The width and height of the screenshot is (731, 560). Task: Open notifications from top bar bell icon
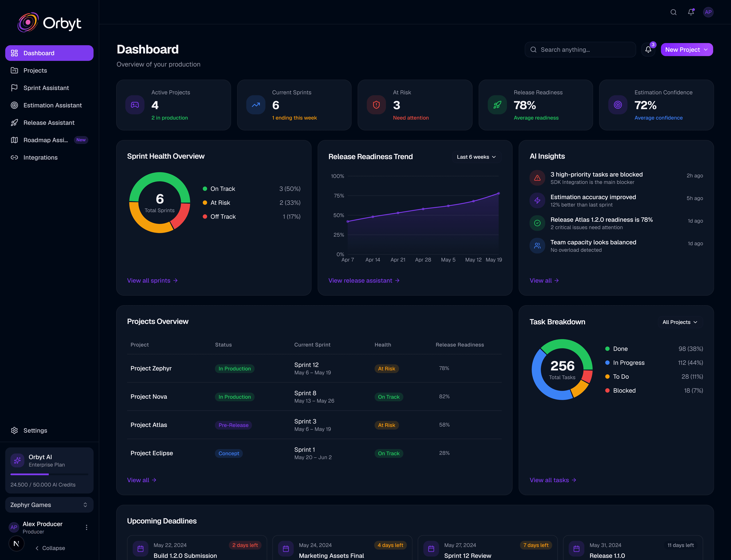click(691, 12)
